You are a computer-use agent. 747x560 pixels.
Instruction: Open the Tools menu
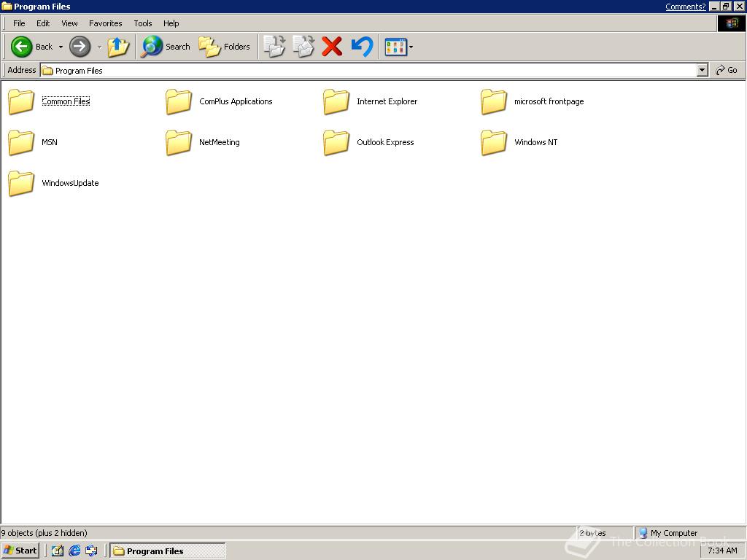142,23
